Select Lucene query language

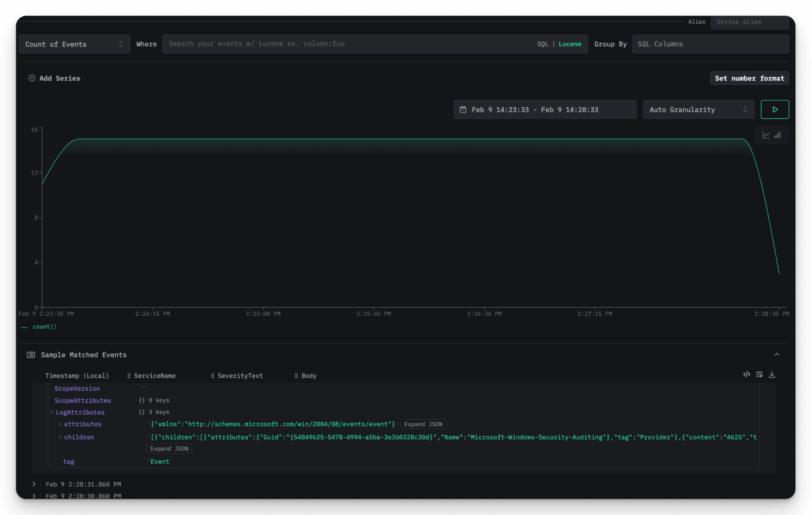(x=569, y=44)
